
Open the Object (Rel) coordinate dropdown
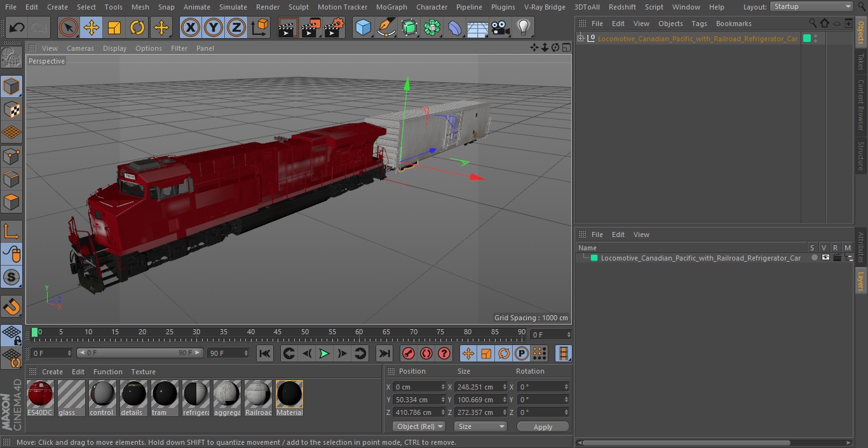click(419, 426)
